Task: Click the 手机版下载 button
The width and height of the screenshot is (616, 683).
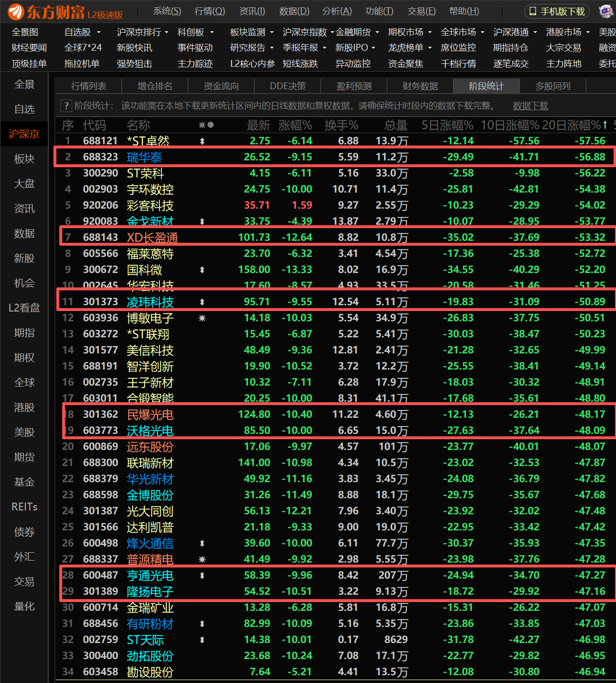Action: point(557,11)
